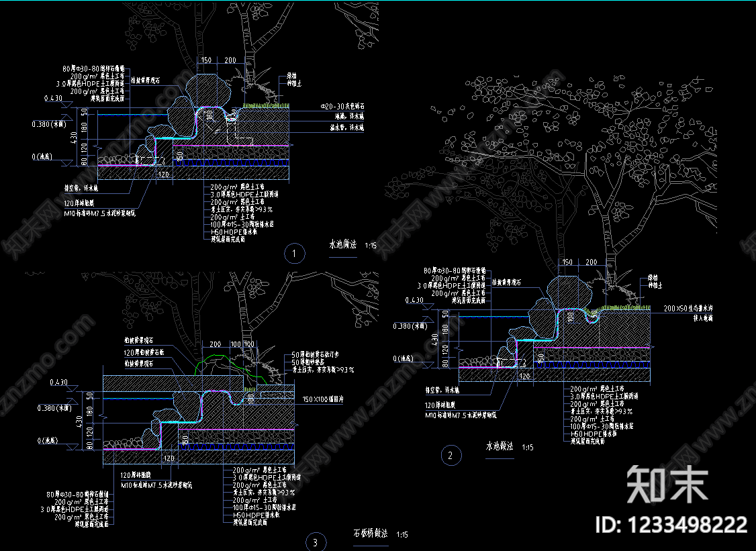Click the 0.380 water level label in detail 3
The image size is (756, 551).
click(55, 408)
